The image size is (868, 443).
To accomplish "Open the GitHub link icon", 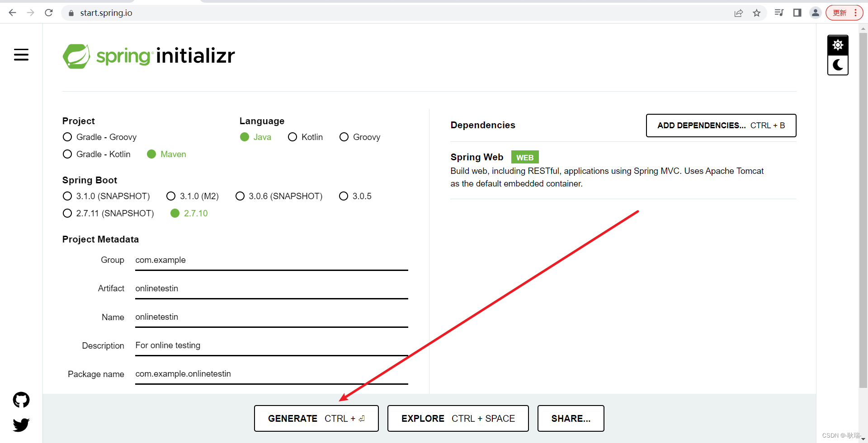I will pyautogui.click(x=21, y=400).
